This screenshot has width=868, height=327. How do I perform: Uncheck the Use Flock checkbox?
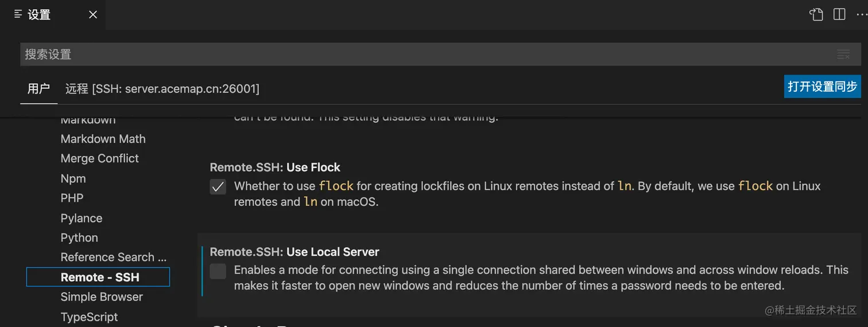pos(218,186)
